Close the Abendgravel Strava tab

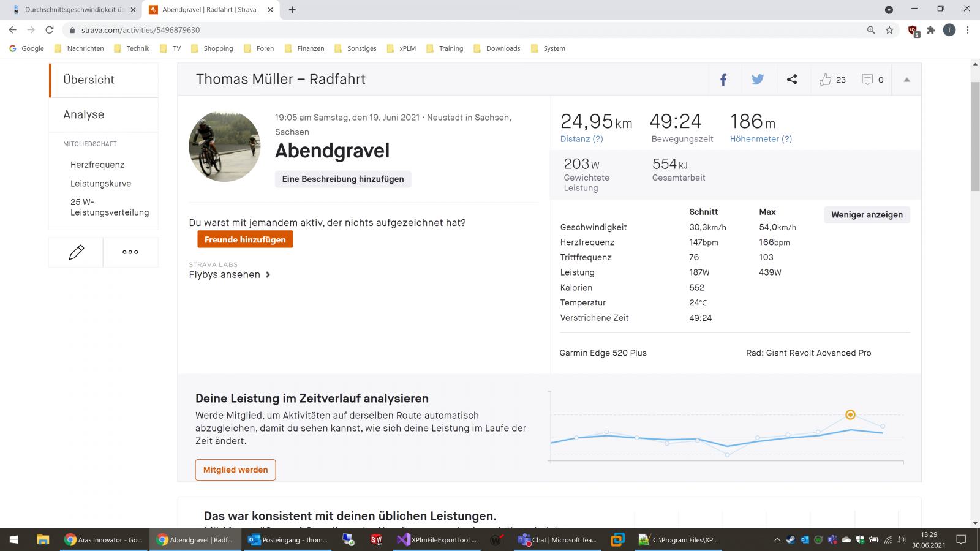pyautogui.click(x=270, y=10)
